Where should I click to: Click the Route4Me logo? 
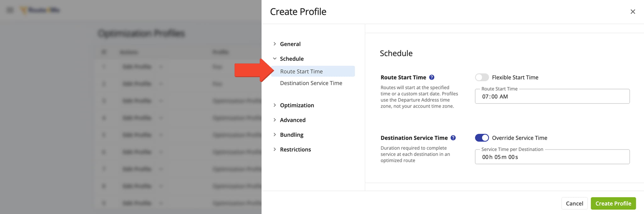(40, 10)
